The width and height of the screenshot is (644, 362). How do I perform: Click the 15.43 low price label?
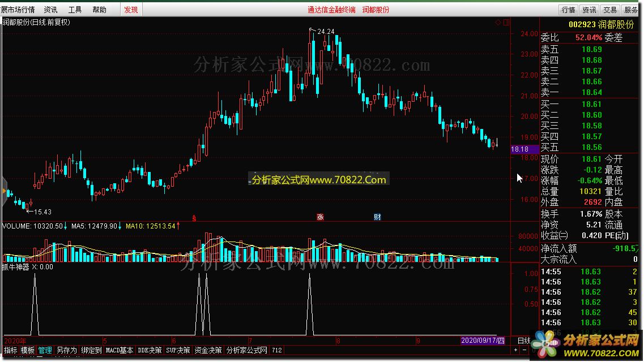(42, 212)
